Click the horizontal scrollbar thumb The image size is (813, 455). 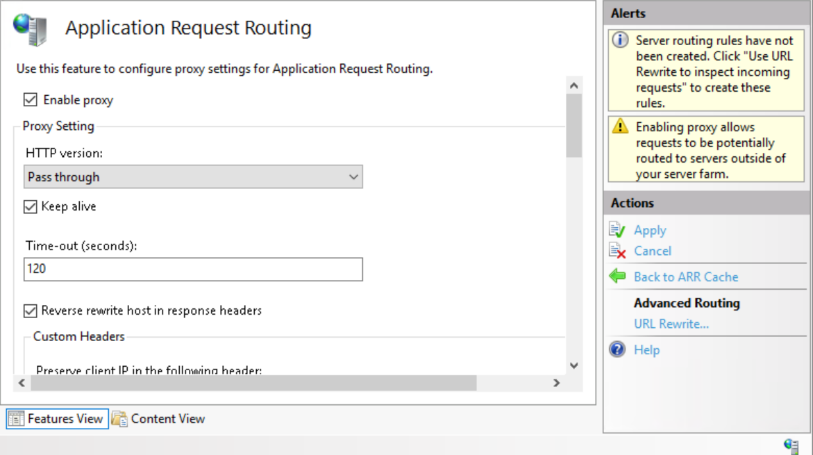254,383
